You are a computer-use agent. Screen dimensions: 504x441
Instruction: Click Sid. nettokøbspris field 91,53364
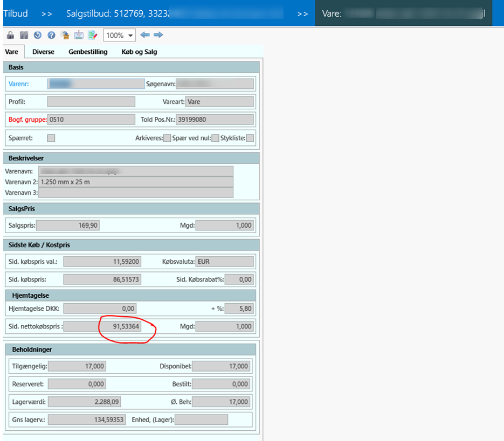click(102, 326)
